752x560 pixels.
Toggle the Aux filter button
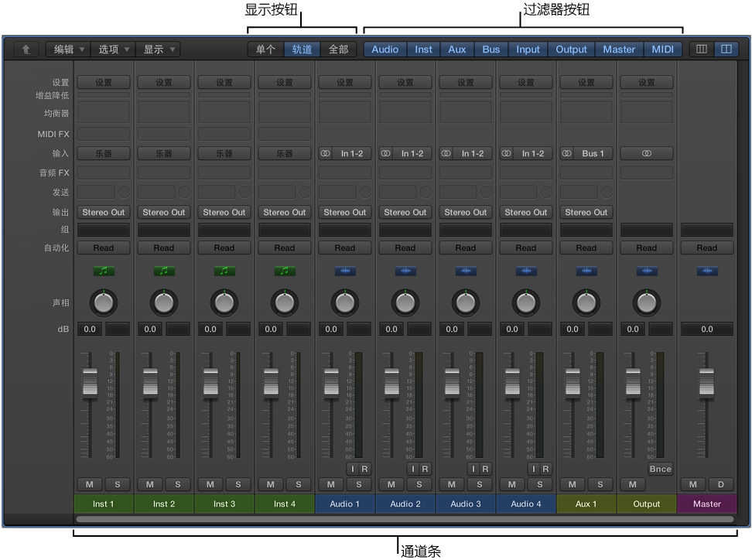pyautogui.click(x=457, y=50)
